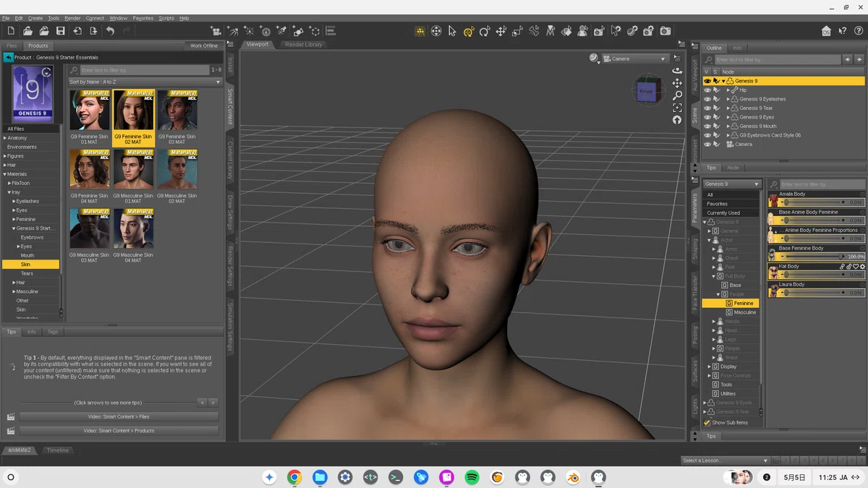Viewport: 868px width, 488px height.
Task: Hide the Hip node in Scene
Action: tap(707, 90)
